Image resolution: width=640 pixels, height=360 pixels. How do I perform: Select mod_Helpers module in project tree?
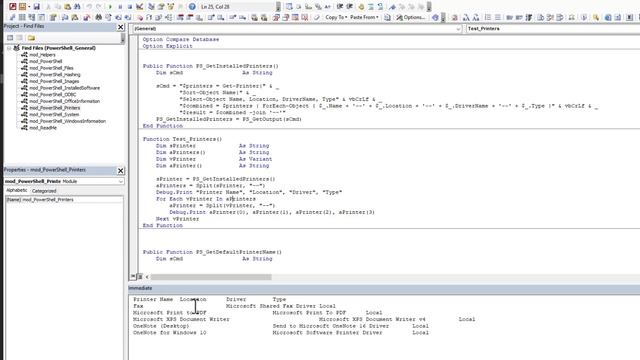(x=42, y=55)
